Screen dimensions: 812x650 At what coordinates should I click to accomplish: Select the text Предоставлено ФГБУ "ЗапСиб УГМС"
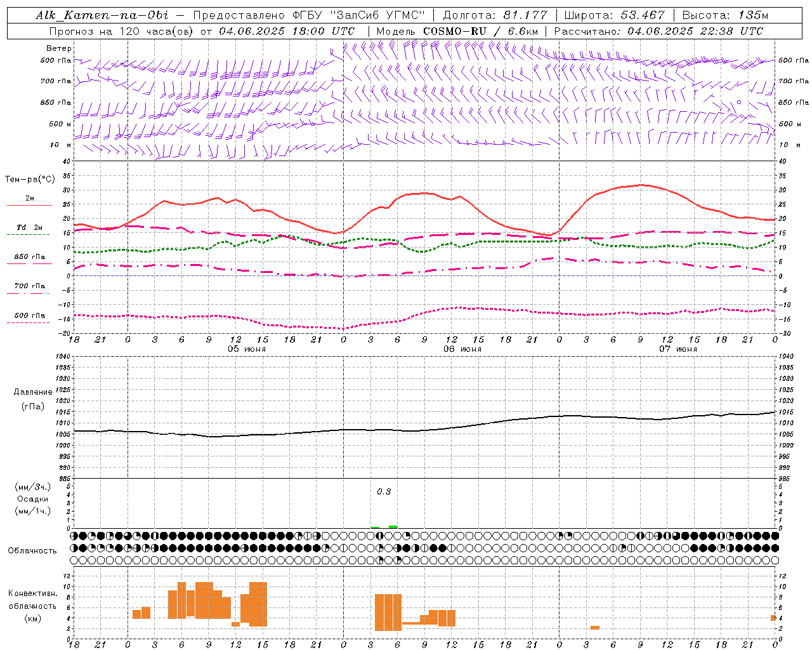coord(309,15)
